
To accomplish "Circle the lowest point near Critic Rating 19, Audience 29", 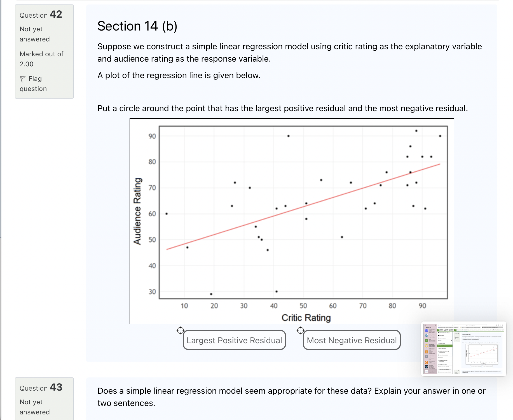I will (211, 294).
